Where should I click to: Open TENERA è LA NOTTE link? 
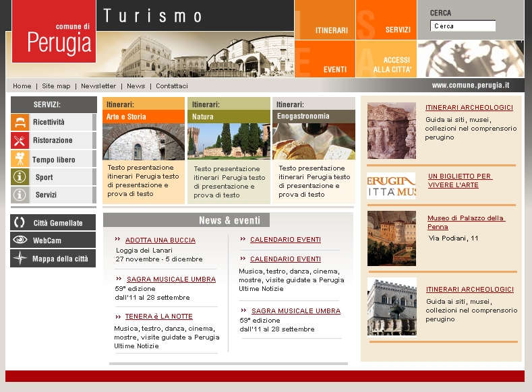coord(158,317)
